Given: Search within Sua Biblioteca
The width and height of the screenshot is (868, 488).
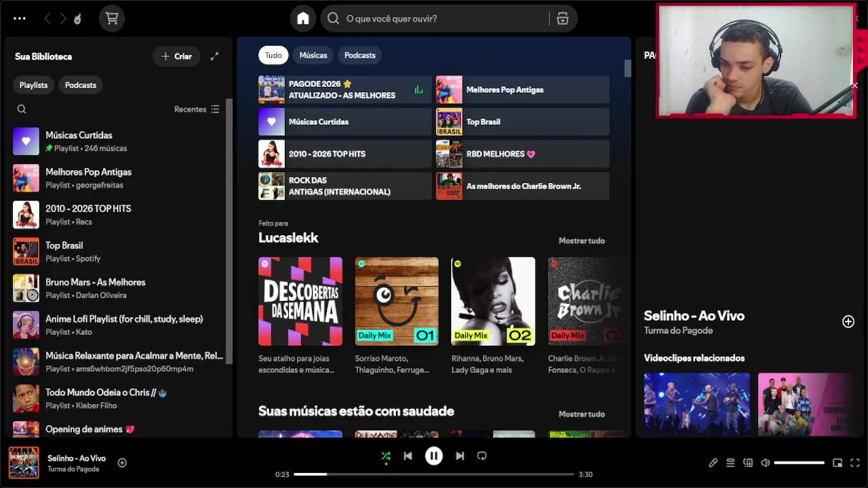Looking at the screenshot, I should pos(22,109).
